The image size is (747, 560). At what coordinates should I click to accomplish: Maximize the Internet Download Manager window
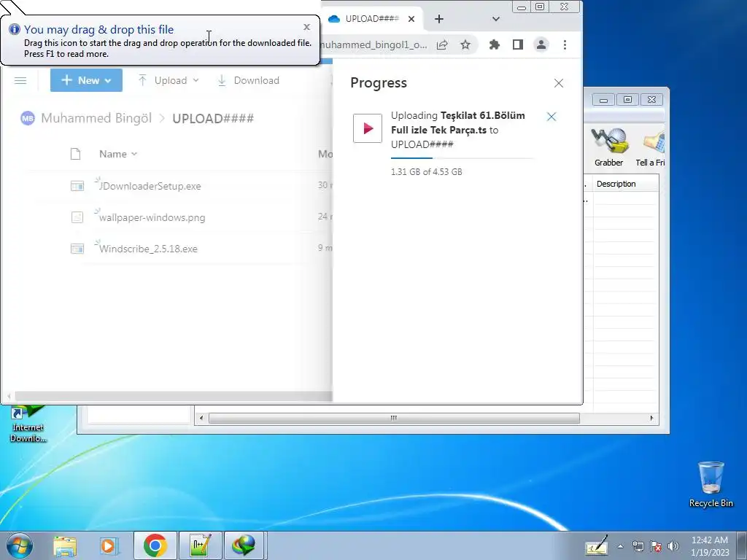[x=627, y=99]
